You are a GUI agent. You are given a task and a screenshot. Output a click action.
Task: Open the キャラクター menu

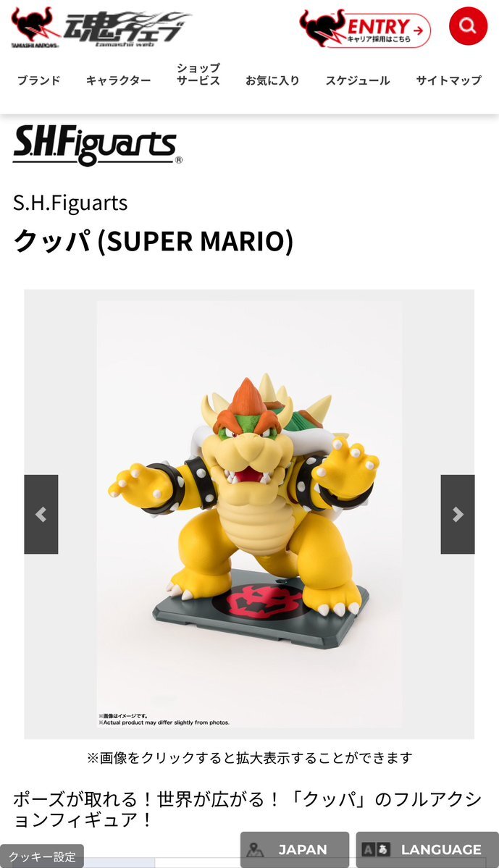[x=119, y=80]
